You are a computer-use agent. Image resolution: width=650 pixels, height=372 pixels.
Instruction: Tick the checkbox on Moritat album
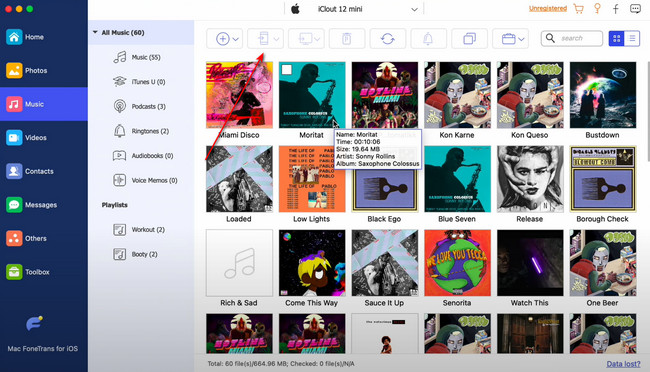click(286, 70)
